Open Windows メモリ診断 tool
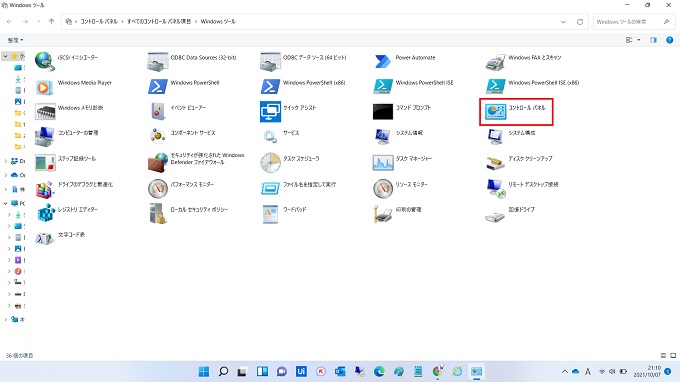 69,111
